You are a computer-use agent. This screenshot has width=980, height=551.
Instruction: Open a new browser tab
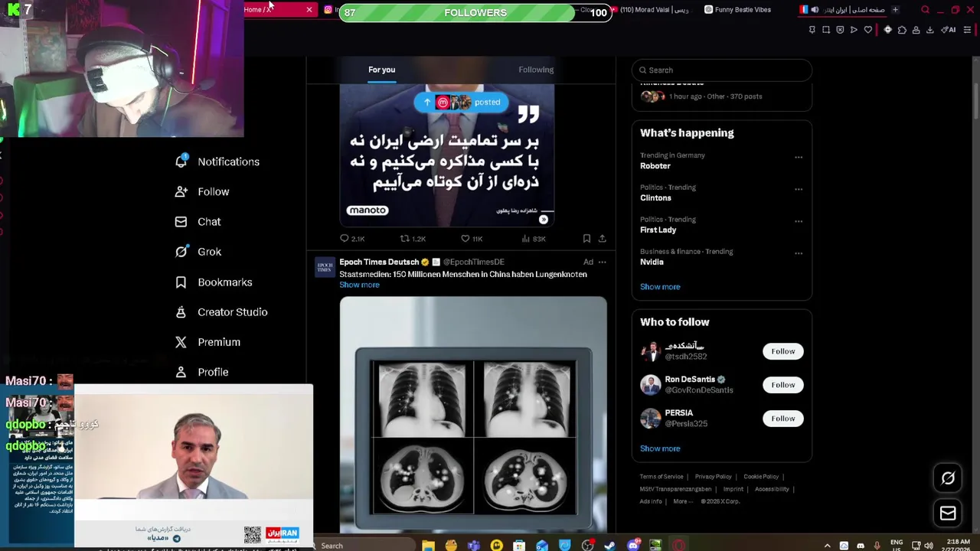(x=895, y=10)
